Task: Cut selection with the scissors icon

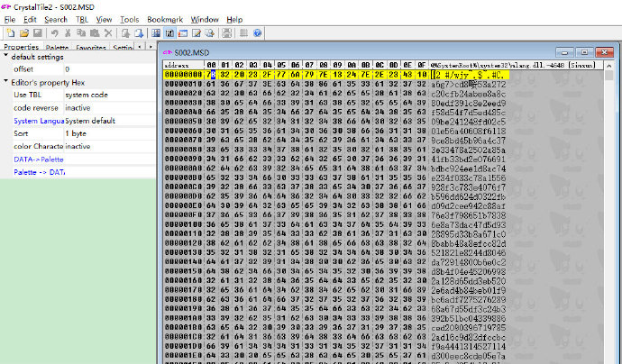Action: [x=68, y=33]
